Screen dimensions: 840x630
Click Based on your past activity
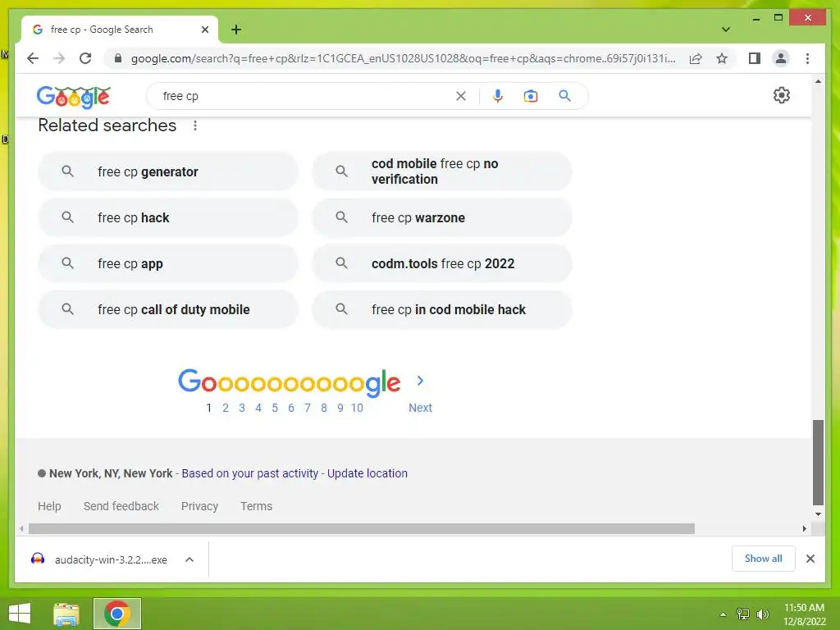(x=249, y=473)
